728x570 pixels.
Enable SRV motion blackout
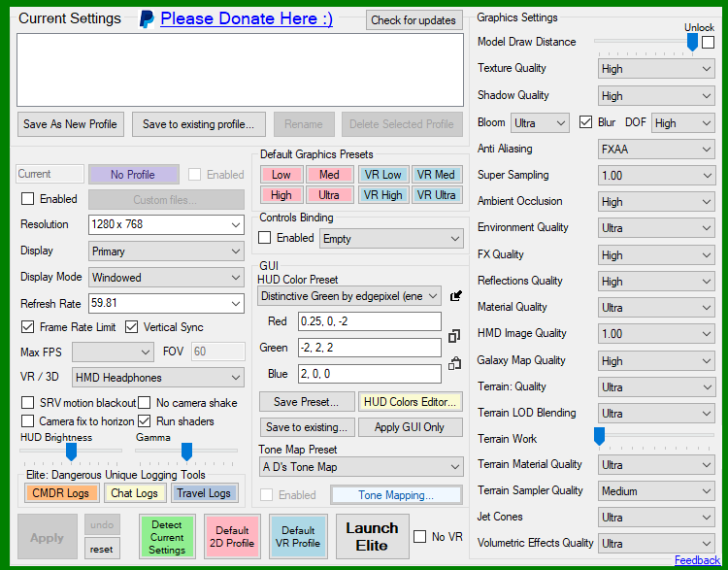[27, 402]
